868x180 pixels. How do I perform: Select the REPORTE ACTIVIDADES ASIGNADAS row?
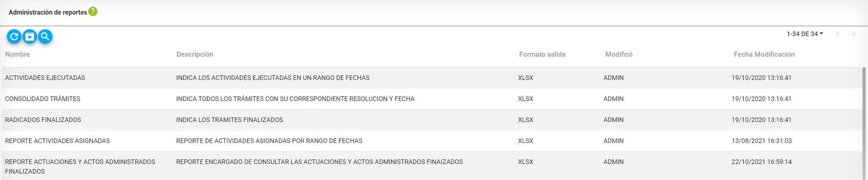click(431, 141)
